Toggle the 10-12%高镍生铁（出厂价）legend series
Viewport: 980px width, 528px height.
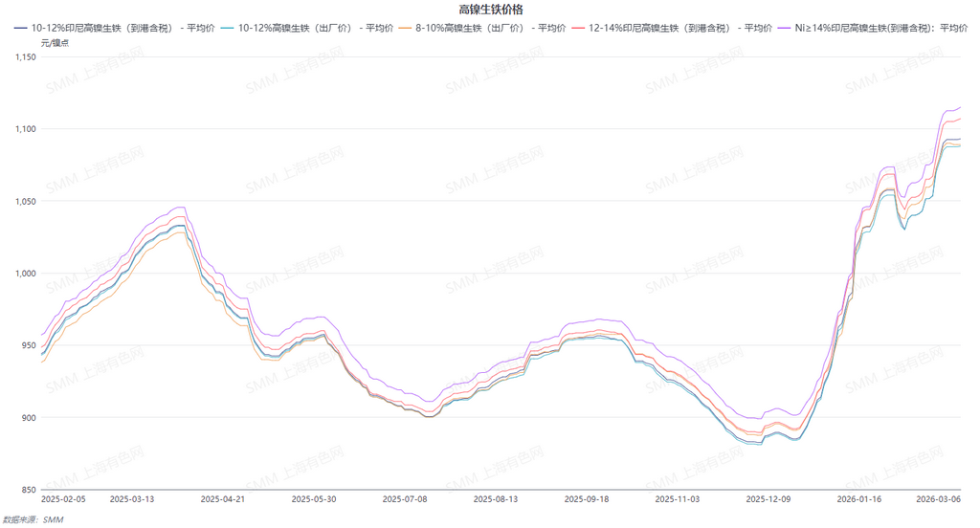(307, 28)
